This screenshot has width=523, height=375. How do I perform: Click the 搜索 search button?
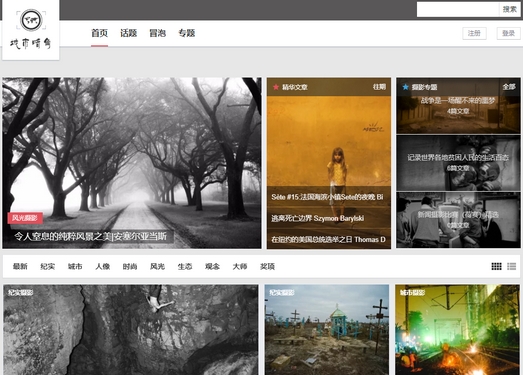click(509, 9)
